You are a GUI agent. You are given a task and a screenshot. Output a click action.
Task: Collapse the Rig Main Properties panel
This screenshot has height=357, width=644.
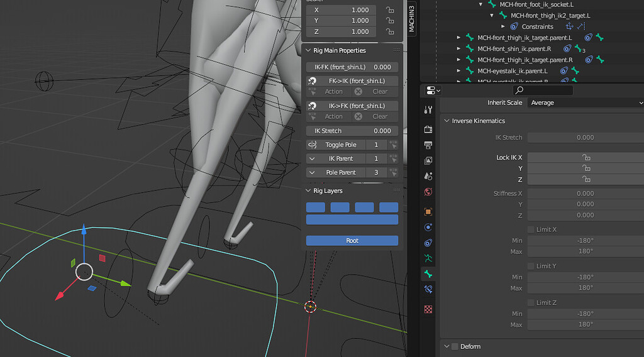[x=308, y=50]
